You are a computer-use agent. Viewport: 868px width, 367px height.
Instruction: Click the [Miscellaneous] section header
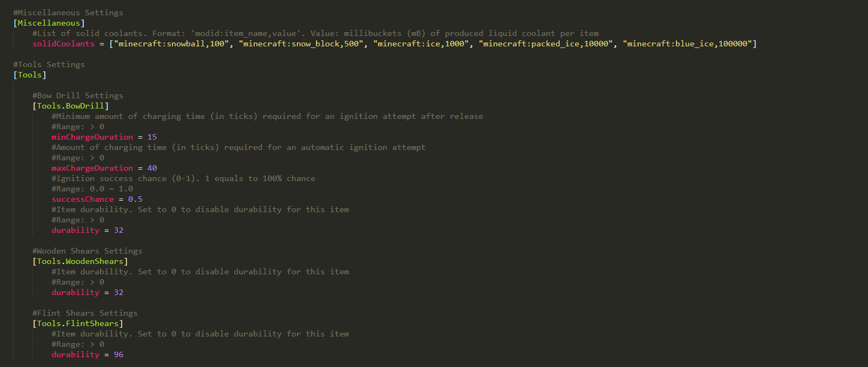coord(49,23)
